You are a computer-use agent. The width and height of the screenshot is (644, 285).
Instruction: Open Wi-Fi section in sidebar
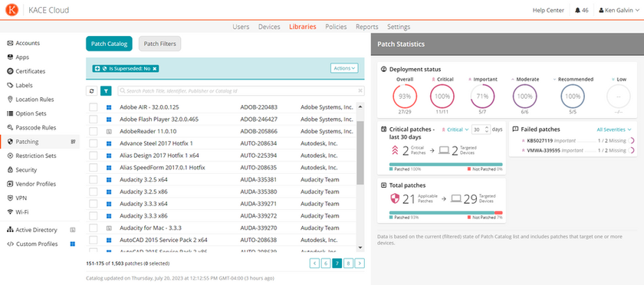click(22, 212)
